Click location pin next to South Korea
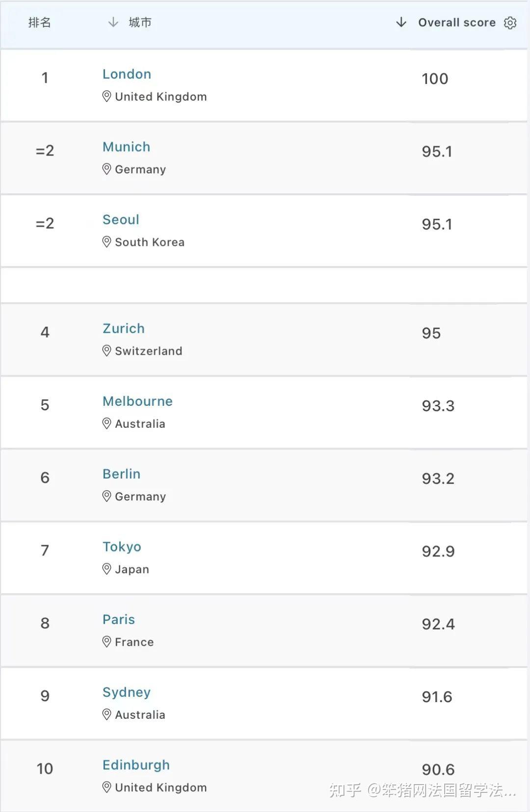The width and height of the screenshot is (530, 812). coord(106,242)
